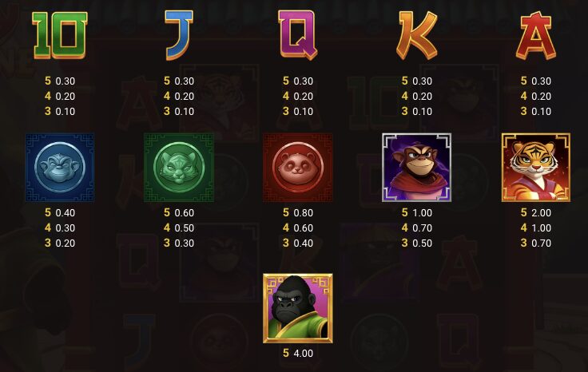The height and width of the screenshot is (372, 588).
Task: Select the red panda coin symbol
Action: tap(298, 168)
